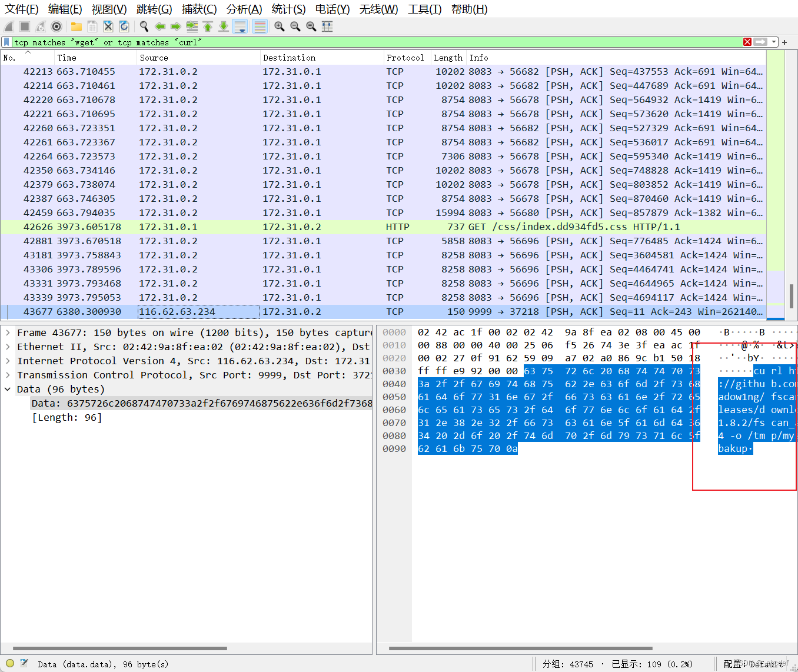This screenshot has width=798, height=672.
Task: Open the 视图(V) menu
Action: pos(109,9)
